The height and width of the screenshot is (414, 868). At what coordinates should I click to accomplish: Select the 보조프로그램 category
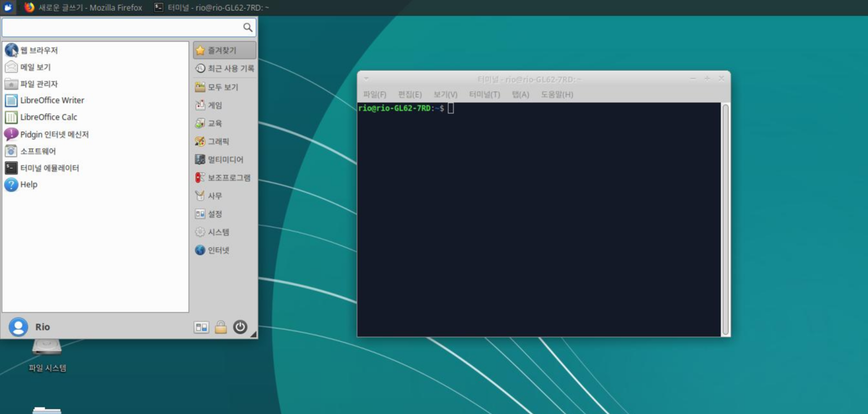224,177
